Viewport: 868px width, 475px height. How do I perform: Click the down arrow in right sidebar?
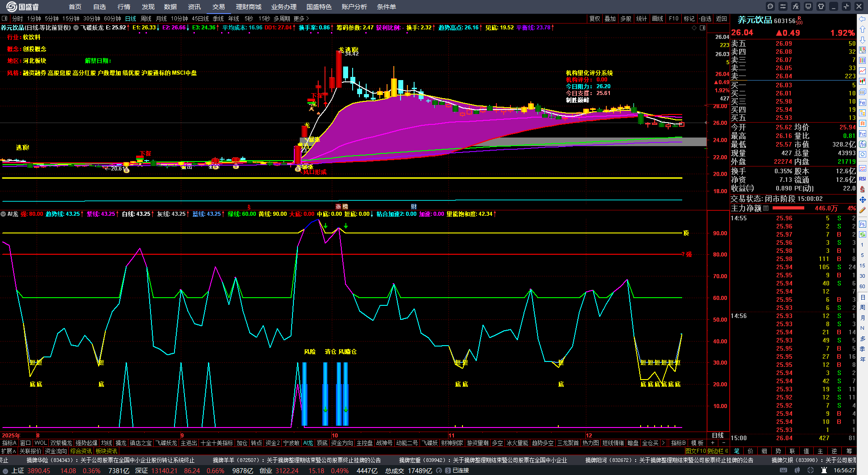863,40
